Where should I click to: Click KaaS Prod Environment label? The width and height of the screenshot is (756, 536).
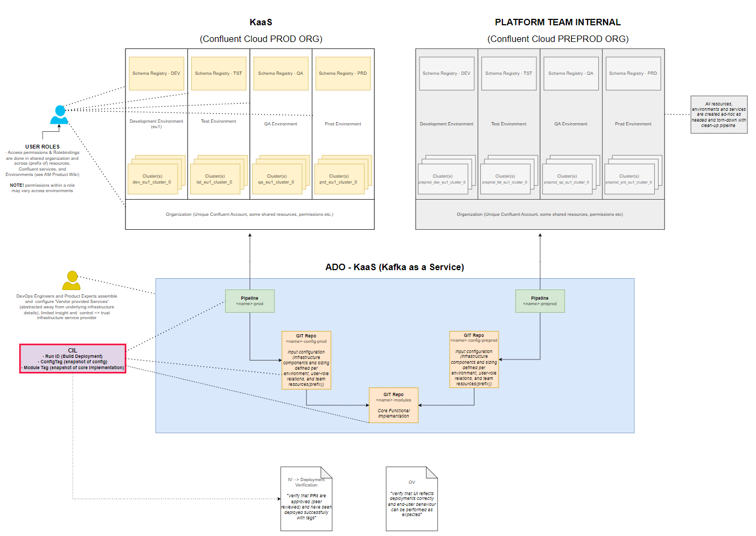coord(343,124)
